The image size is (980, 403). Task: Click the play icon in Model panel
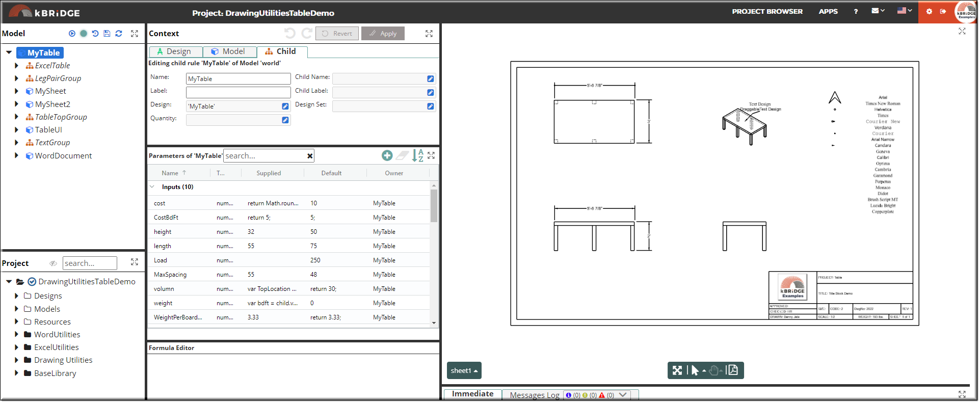(72, 34)
